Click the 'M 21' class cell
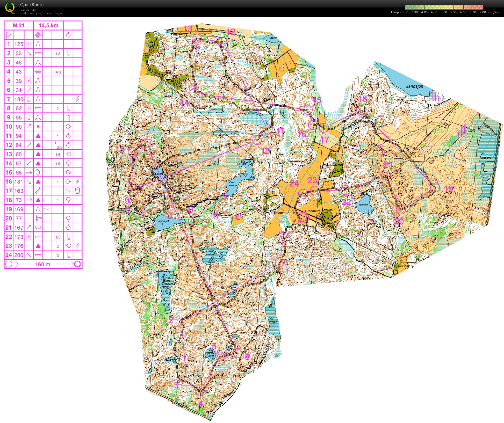 pos(19,25)
